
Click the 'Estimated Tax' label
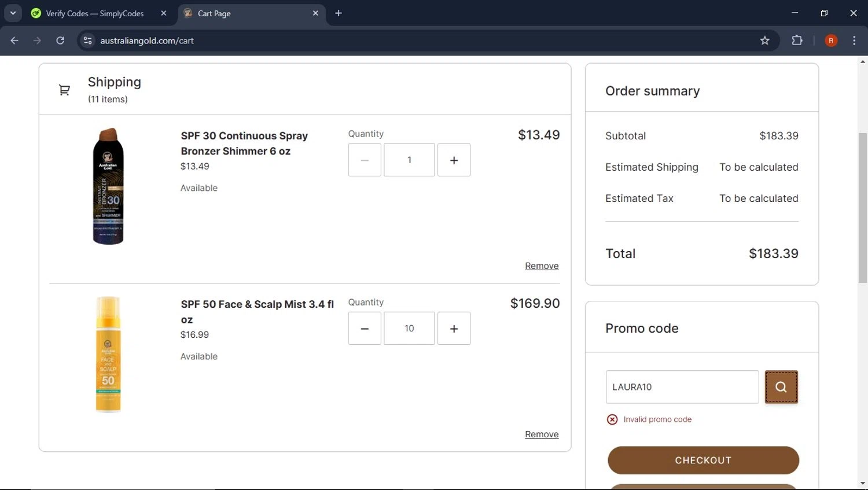[x=639, y=198]
